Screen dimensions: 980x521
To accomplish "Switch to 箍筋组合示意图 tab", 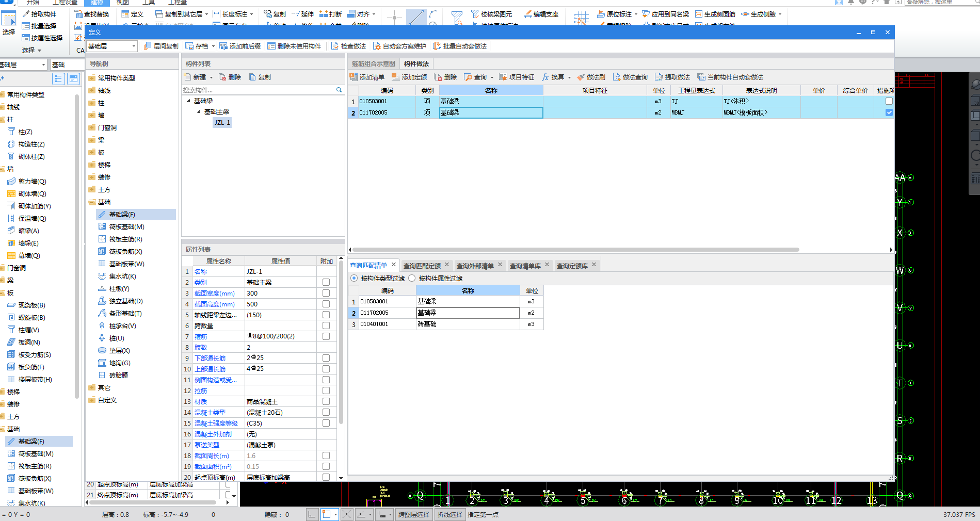I will [374, 63].
